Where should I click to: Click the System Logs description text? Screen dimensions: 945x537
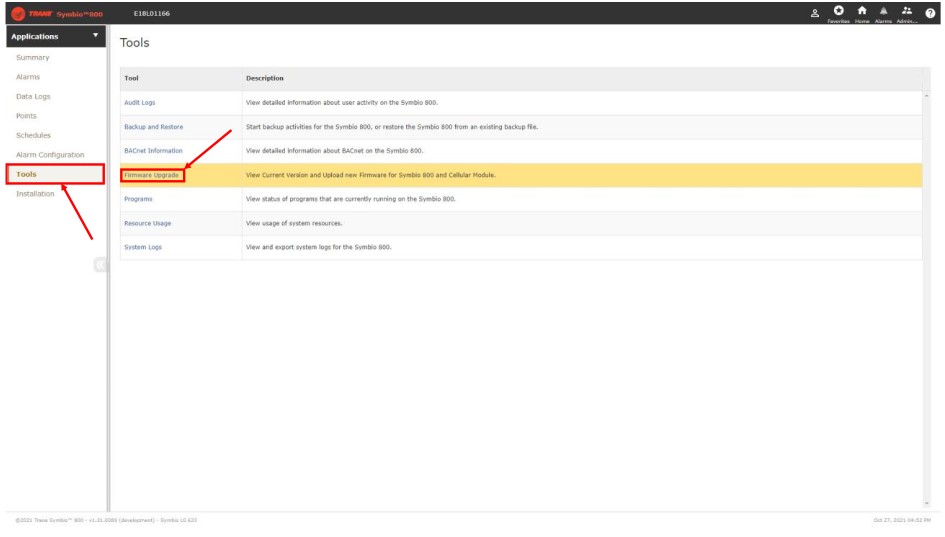click(318, 247)
